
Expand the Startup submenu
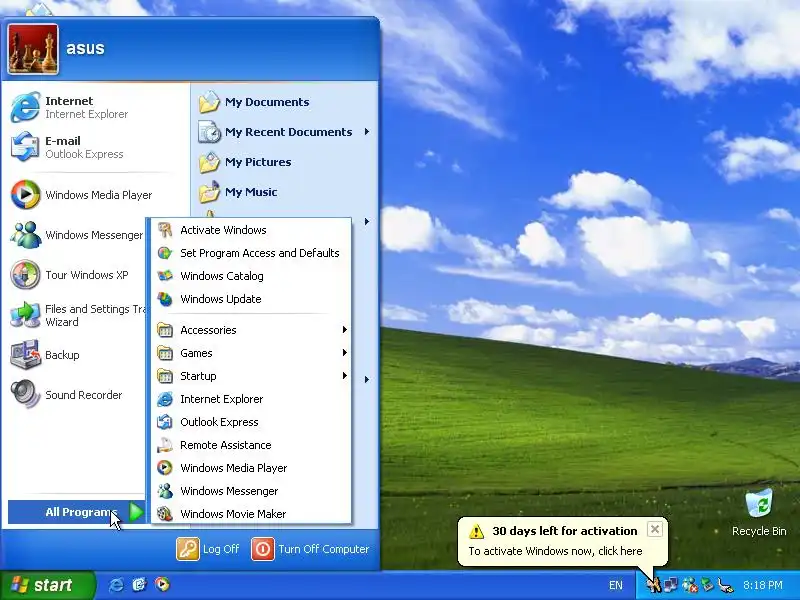[252, 376]
